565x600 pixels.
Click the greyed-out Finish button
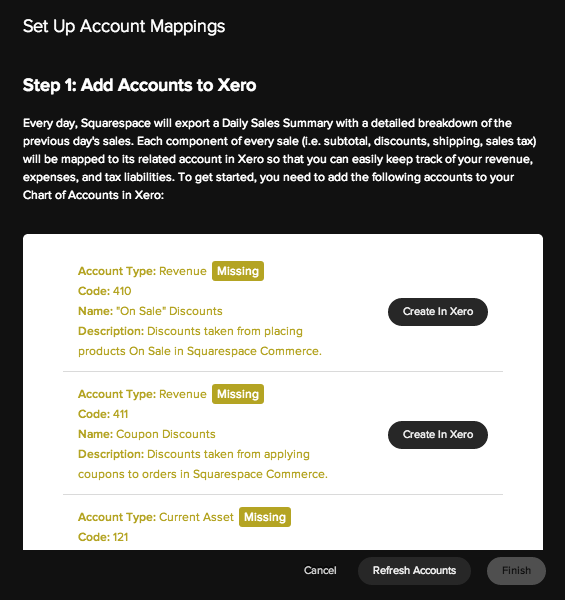tap(516, 571)
